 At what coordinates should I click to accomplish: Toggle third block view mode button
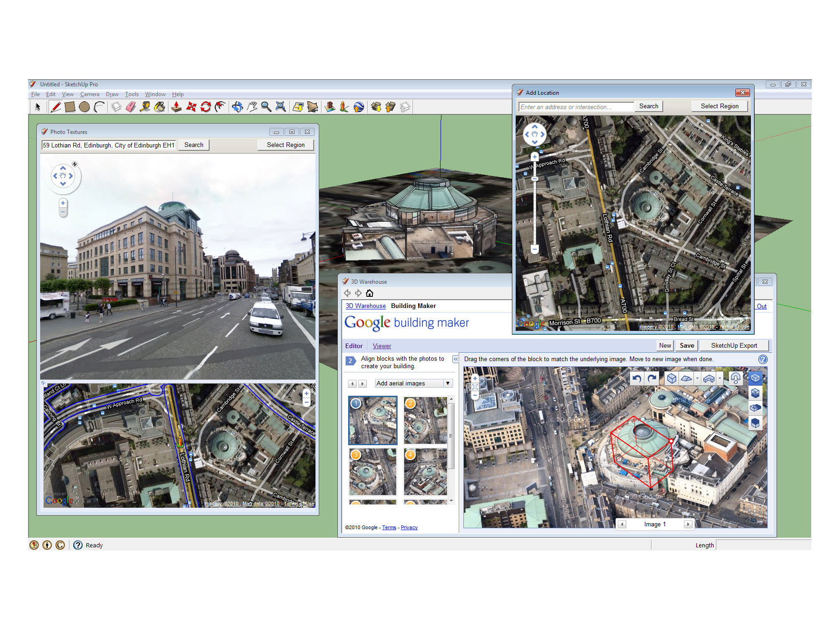tap(755, 408)
